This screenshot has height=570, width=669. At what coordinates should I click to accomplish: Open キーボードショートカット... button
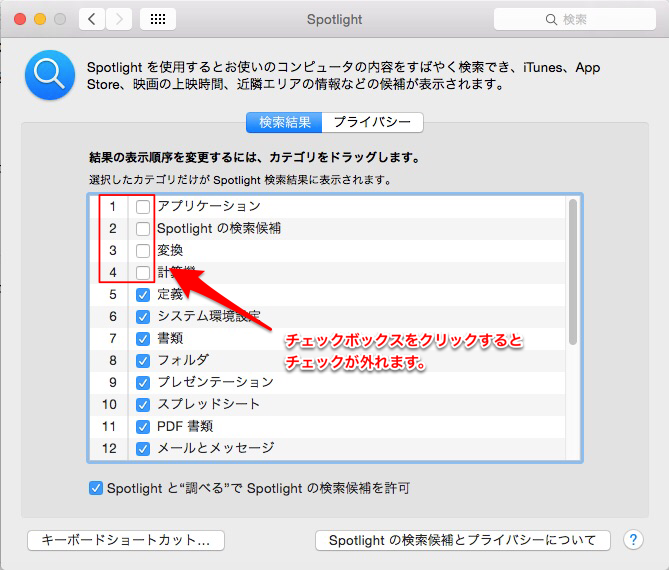click(126, 541)
